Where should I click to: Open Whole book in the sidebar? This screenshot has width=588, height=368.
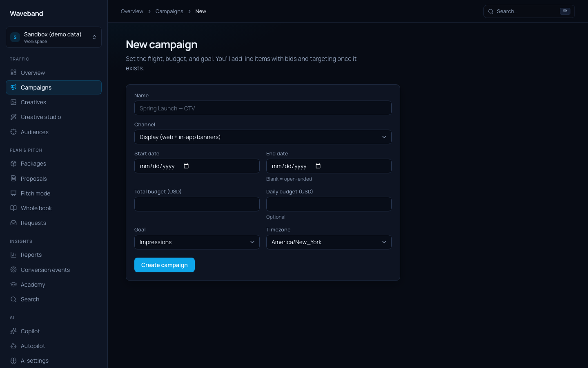point(53,208)
